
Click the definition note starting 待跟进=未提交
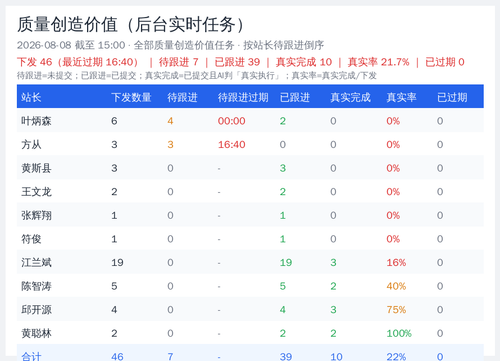(x=197, y=76)
